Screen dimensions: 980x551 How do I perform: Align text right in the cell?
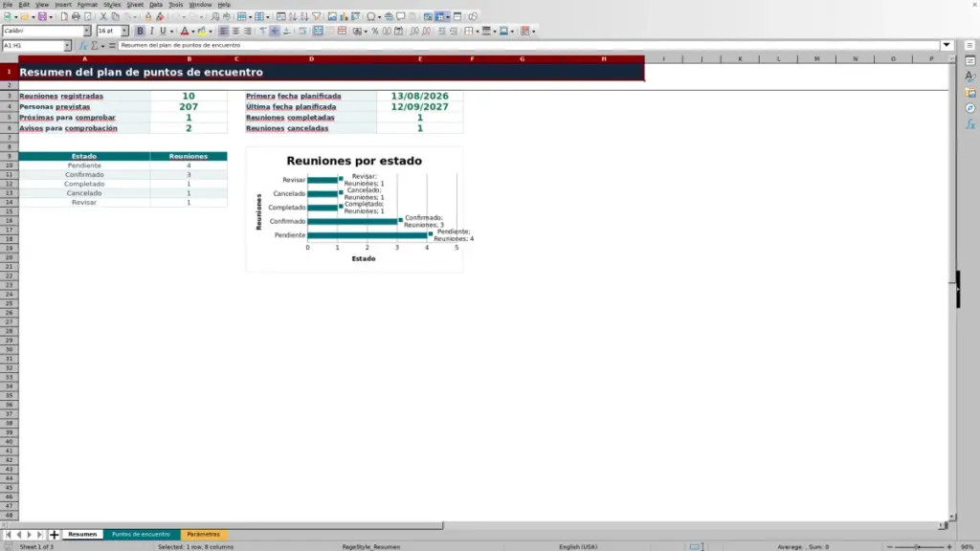click(248, 32)
